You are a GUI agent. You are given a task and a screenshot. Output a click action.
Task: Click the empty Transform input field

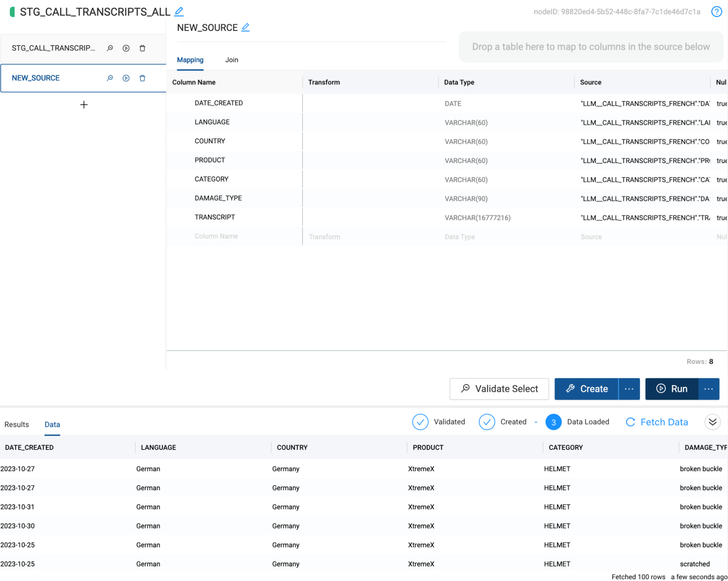click(x=370, y=237)
